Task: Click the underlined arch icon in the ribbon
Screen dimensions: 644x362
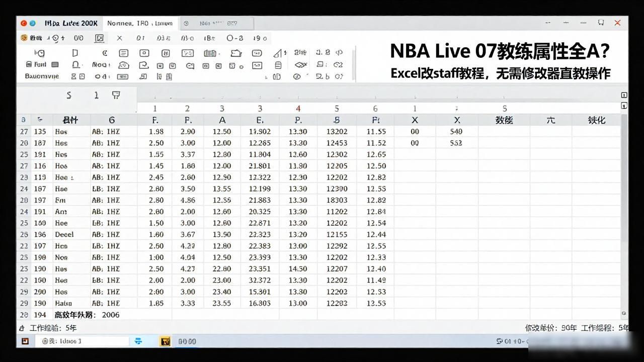Action: (75, 65)
